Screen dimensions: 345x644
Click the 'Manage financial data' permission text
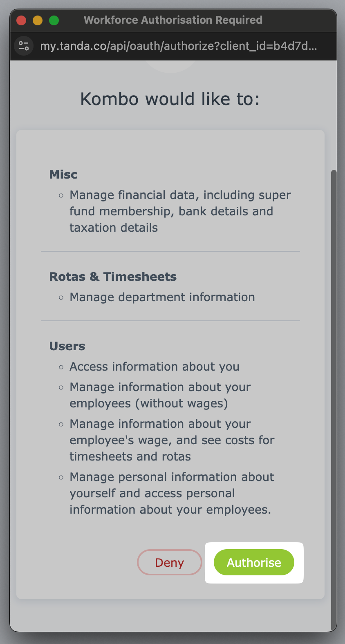180,211
